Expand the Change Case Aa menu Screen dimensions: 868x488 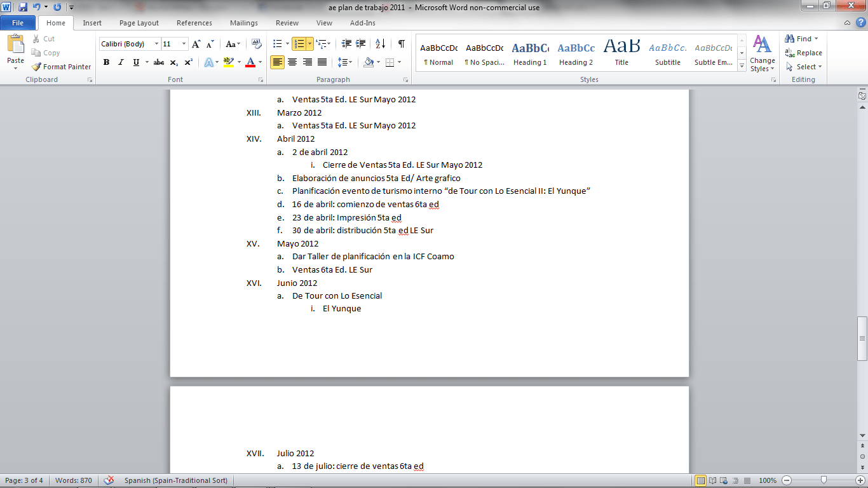point(233,44)
